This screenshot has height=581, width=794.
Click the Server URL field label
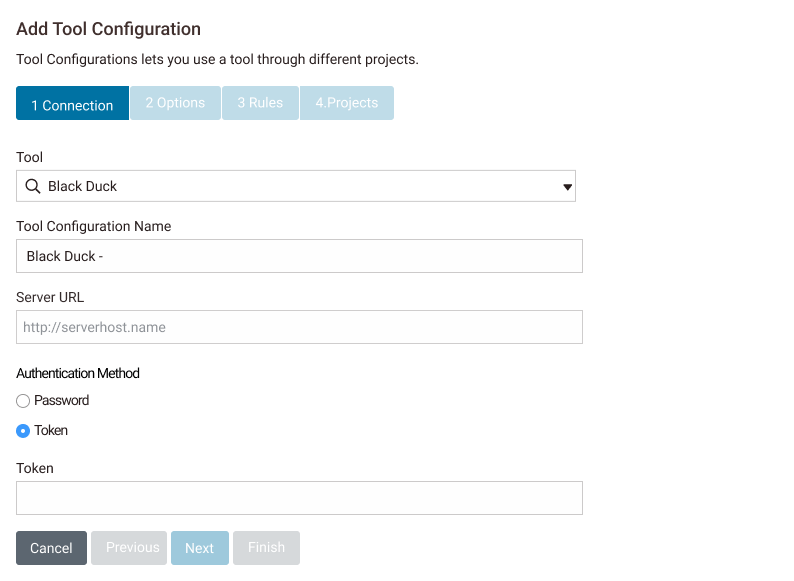(50, 297)
